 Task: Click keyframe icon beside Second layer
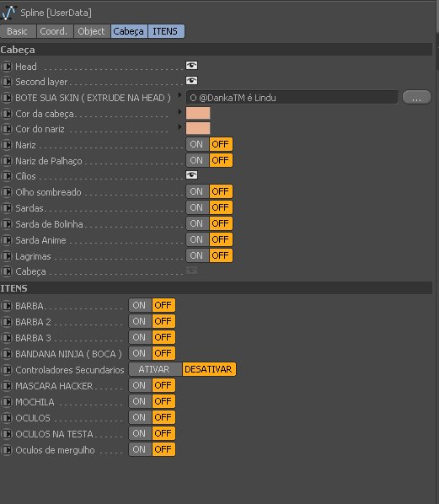(x=7, y=82)
